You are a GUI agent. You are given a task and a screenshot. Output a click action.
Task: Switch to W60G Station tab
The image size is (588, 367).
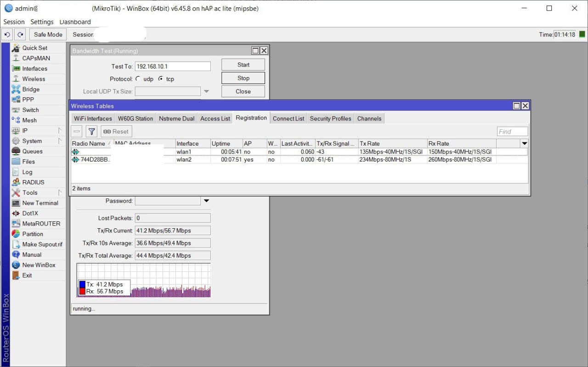tap(136, 119)
